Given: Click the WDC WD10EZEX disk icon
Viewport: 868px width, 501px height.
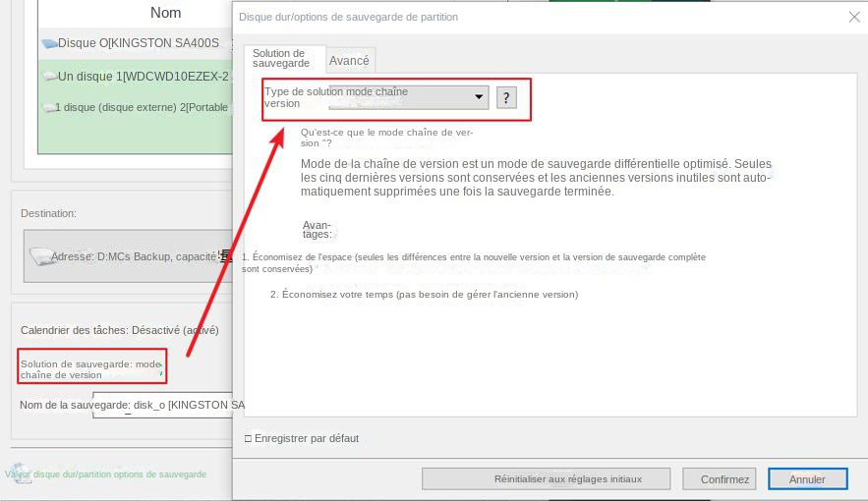Looking at the screenshot, I should click(49, 77).
